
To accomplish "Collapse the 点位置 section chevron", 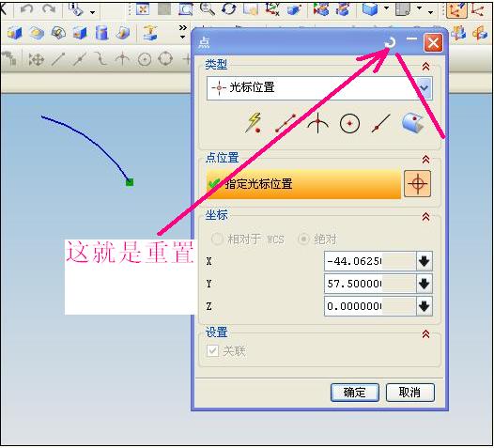I will coord(426,160).
